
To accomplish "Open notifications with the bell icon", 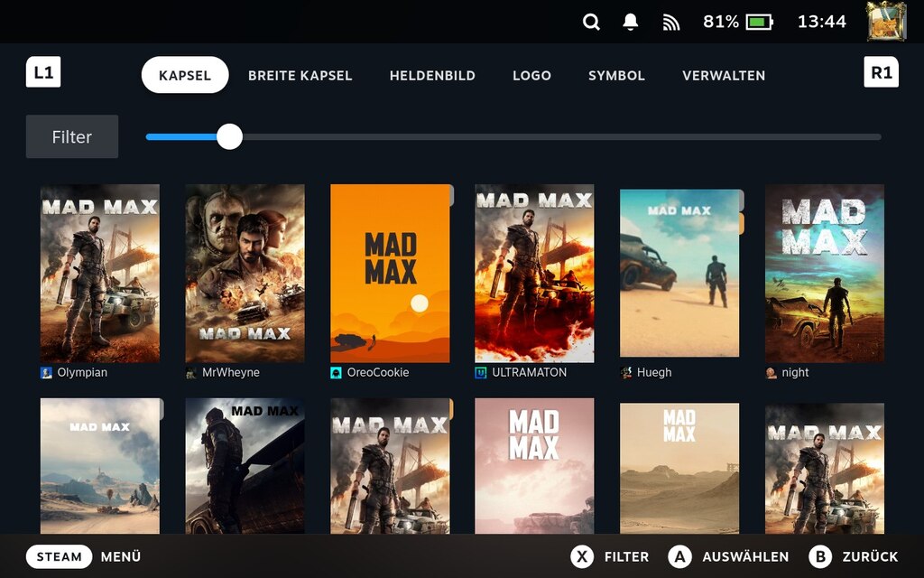I will tap(631, 21).
